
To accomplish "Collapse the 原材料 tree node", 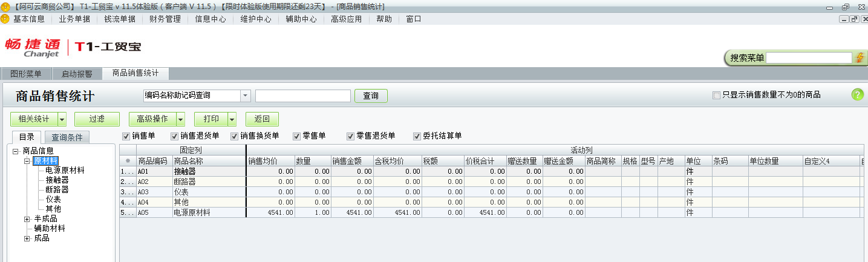I will point(27,160).
